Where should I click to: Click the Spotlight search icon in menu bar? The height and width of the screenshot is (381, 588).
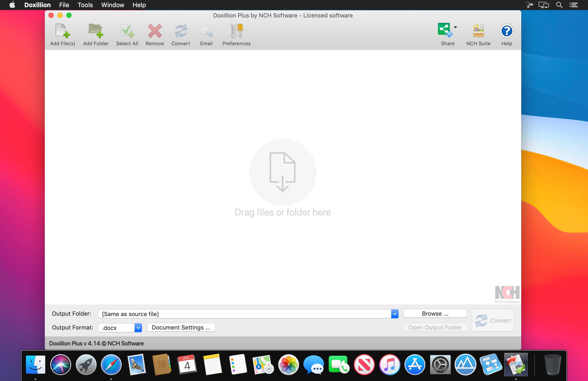pos(559,5)
